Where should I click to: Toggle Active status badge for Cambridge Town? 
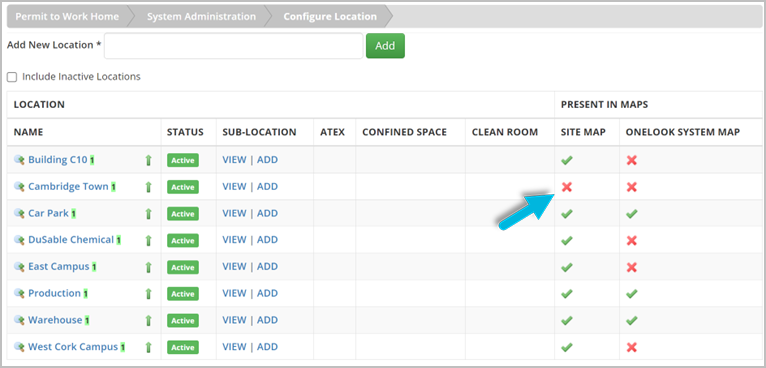pos(183,187)
